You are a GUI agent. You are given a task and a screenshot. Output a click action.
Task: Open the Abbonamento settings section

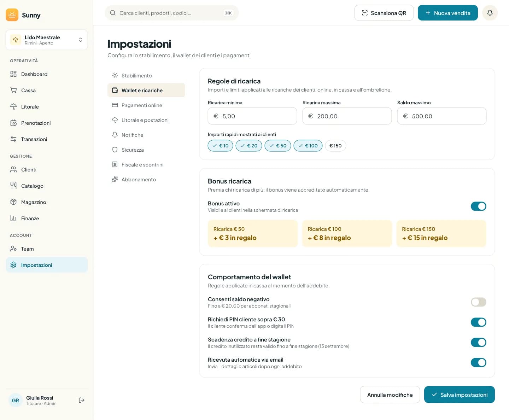coord(146,179)
